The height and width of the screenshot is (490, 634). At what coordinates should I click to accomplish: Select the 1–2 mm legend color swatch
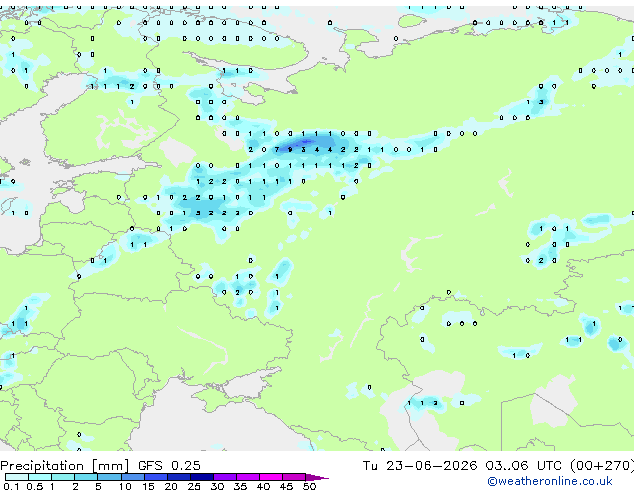point(63,477)
